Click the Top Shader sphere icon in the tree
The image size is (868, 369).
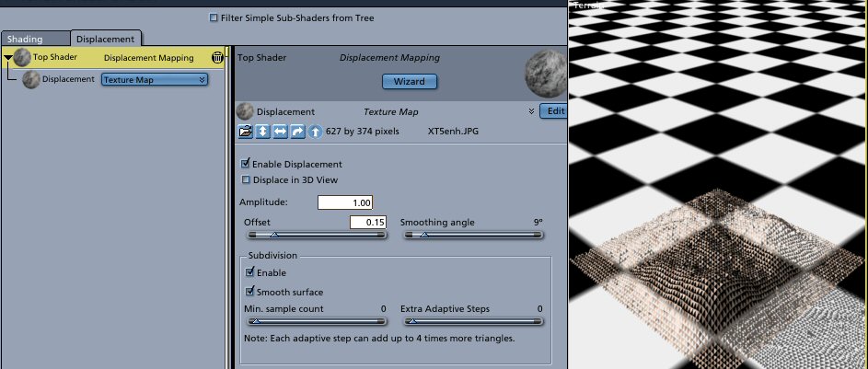click(x=22, y=57)
